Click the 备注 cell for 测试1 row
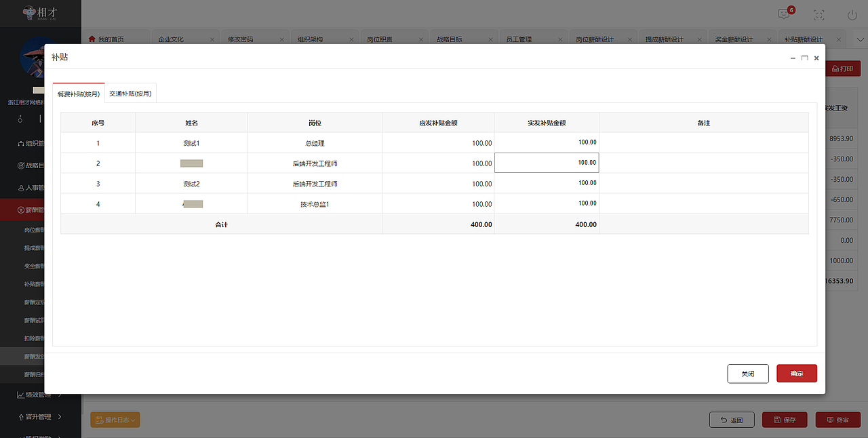The height and width of the screenshot is (438, 868). (x=704, y=142)
